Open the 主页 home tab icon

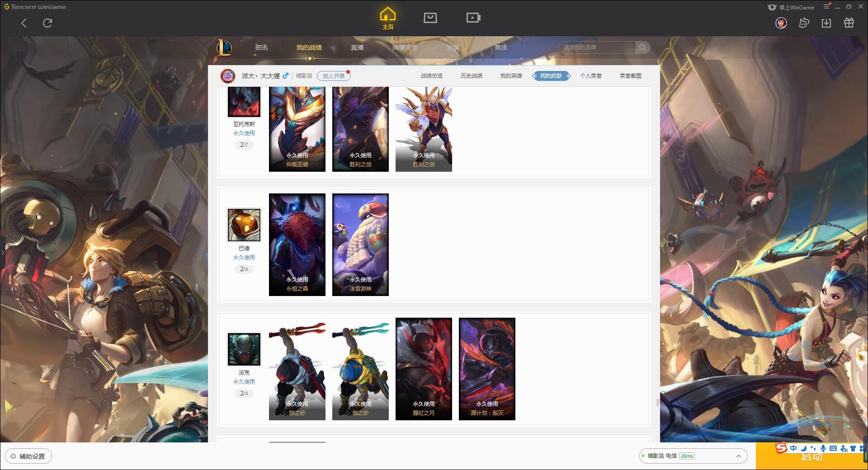click(387, 19)
